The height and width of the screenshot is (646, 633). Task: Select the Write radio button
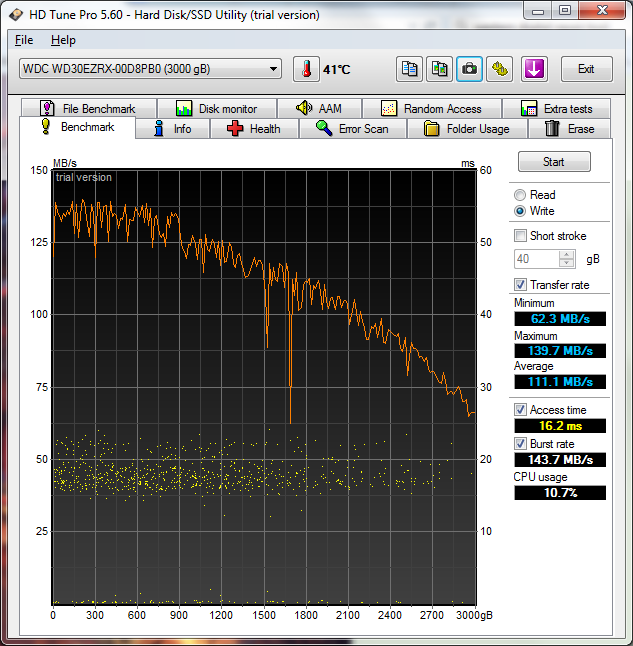[520, 211]
